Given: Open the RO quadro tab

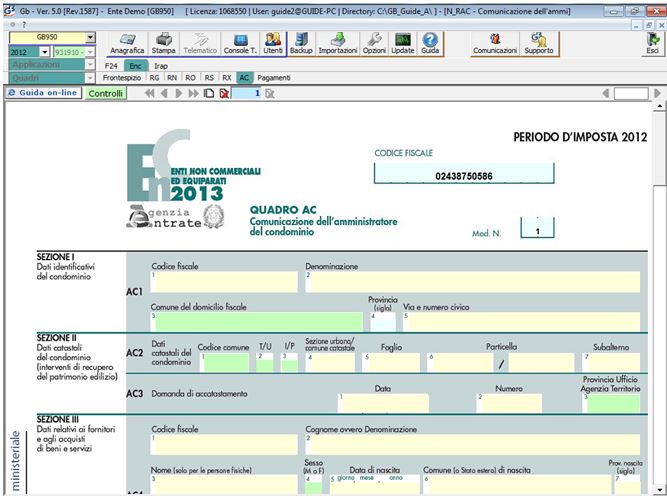Looking at the screenshot, I should 191,78.
